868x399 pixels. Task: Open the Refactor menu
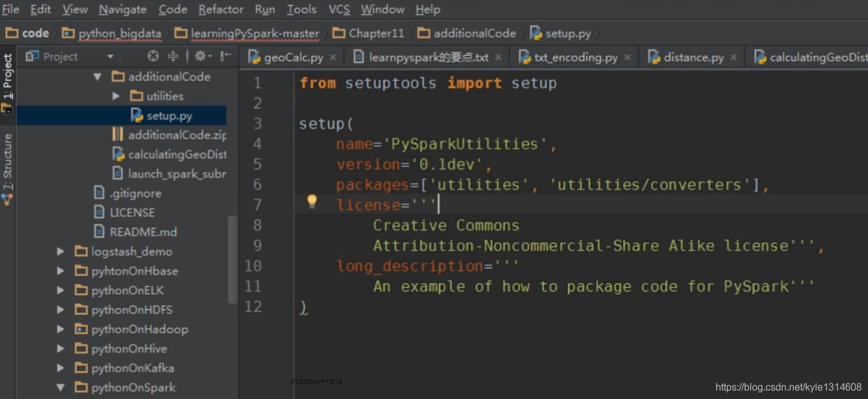tap(221, 9)
